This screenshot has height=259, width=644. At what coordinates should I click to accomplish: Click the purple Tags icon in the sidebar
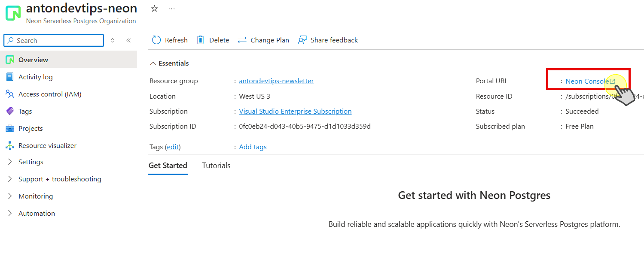point(10,111)
